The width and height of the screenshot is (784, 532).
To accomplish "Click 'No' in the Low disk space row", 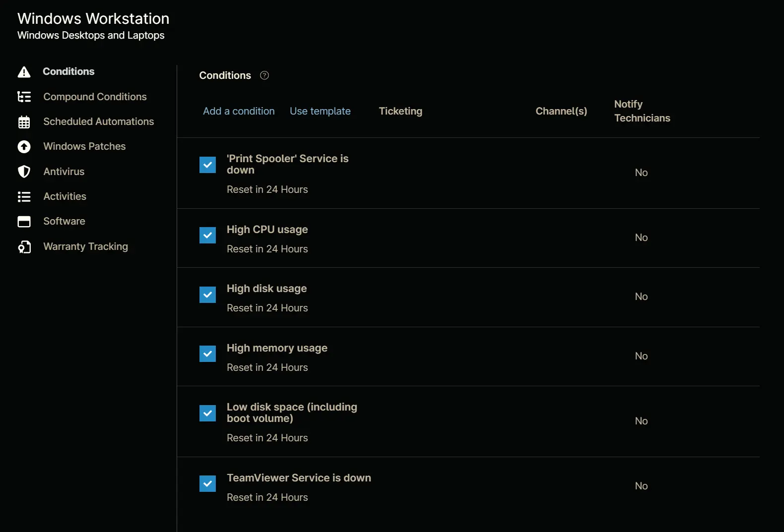I will point(641,421).
